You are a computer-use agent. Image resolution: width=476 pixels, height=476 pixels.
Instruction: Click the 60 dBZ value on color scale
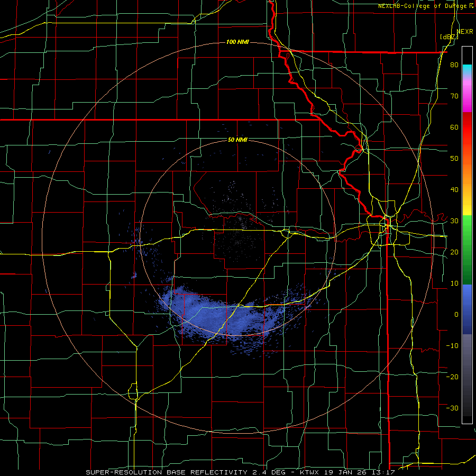click(454, 127)
